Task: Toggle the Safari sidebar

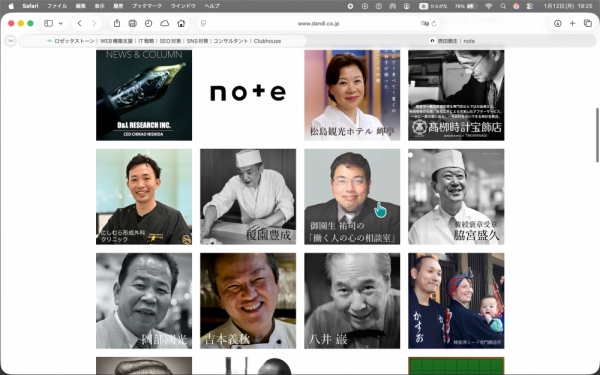Action: [49, 23]
